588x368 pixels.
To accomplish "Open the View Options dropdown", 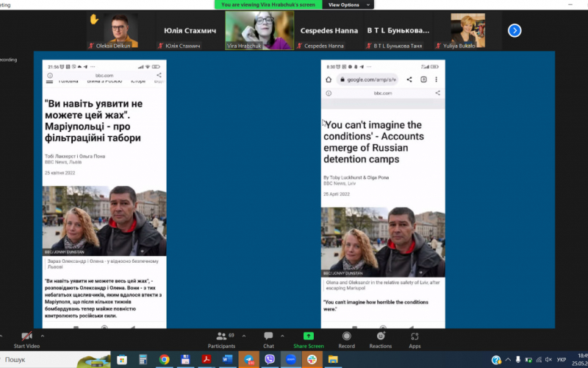I will point(348,4).
